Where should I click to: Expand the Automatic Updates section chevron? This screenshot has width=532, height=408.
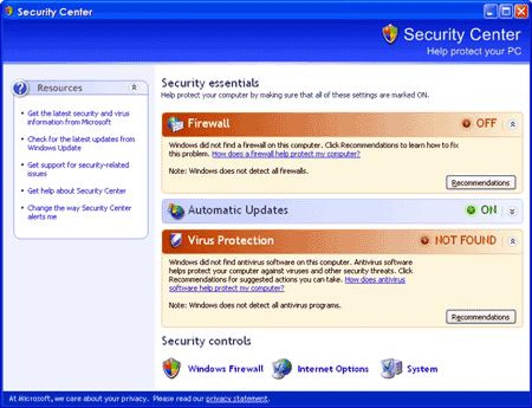coord(512,211)
